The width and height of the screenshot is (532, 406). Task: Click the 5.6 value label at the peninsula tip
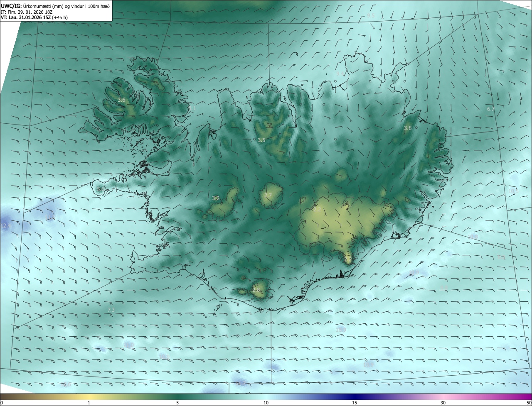coord(100,189)
